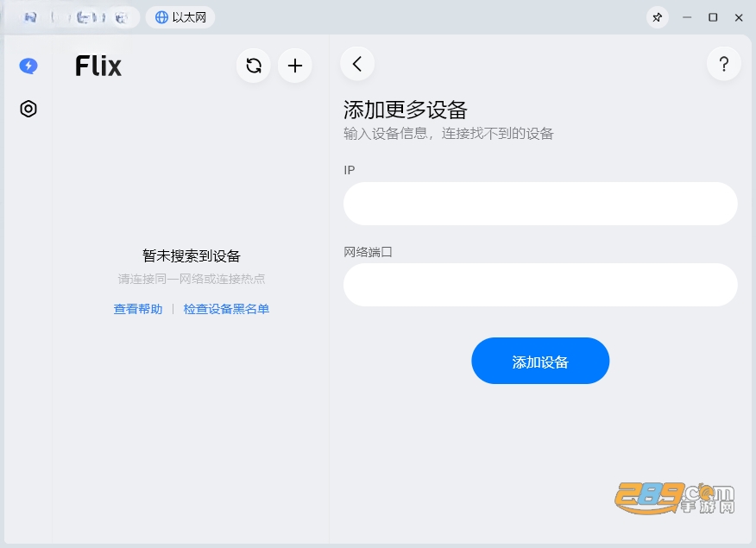Image resolution: width=756 pixels, height=548 pixels.
Task: Refresh the device list
Action: point(254,66)
